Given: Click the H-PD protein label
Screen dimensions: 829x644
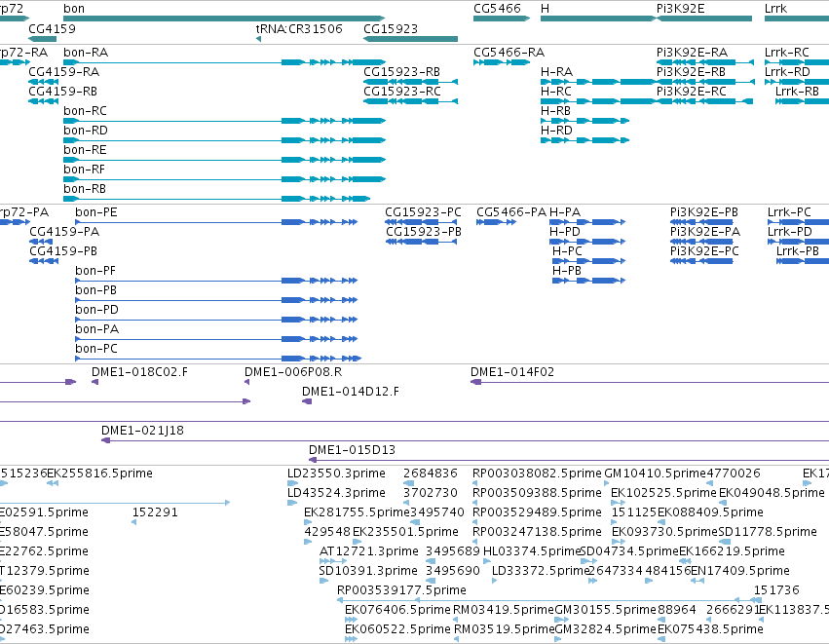Looking at the screenshot, I should [x=565, y=232].
